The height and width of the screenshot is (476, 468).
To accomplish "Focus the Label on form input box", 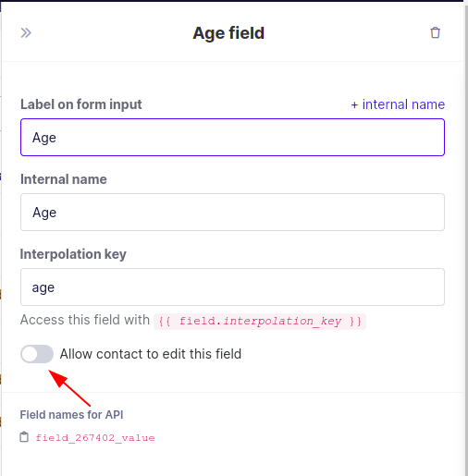I will [232, 138].
